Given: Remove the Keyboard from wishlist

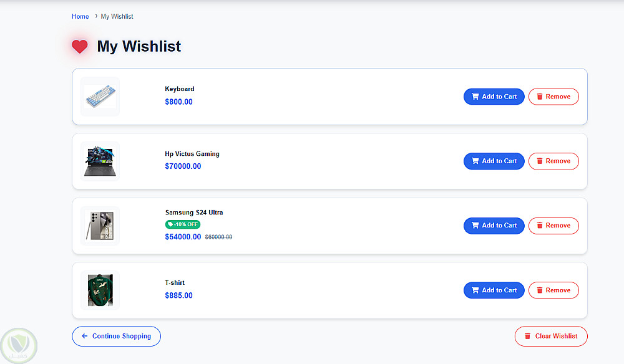Looking at the screenshot, I should pos(553,97).
